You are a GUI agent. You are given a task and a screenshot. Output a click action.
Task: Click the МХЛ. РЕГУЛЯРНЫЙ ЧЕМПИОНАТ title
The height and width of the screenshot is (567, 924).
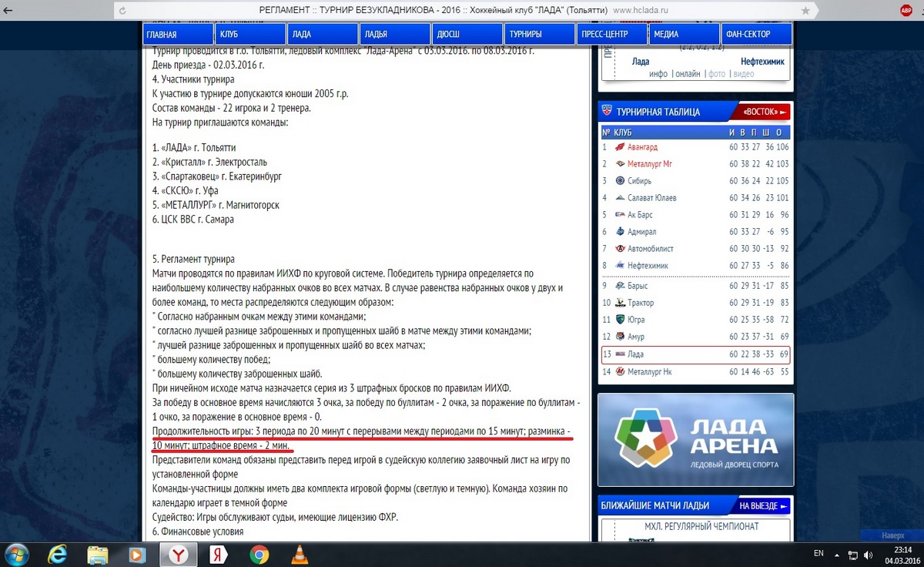coord(702,527)
